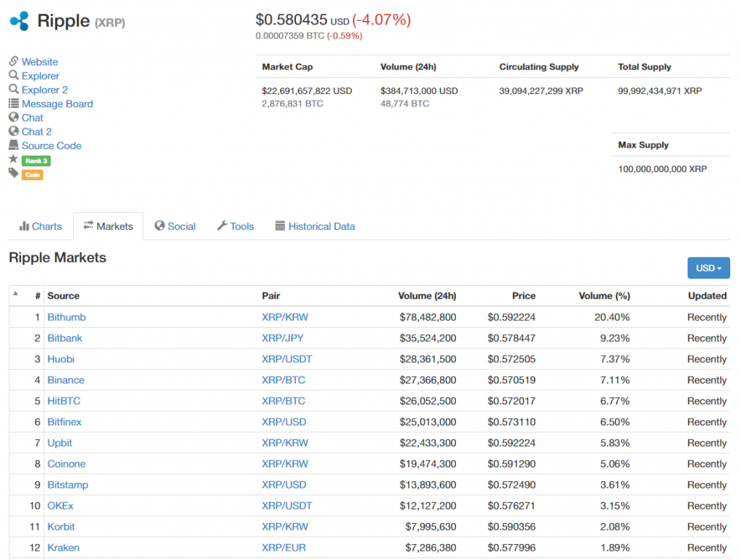Click the globe icon beside Chat
The height and width of the screenshot is (560, 741).
coord(14,116)
